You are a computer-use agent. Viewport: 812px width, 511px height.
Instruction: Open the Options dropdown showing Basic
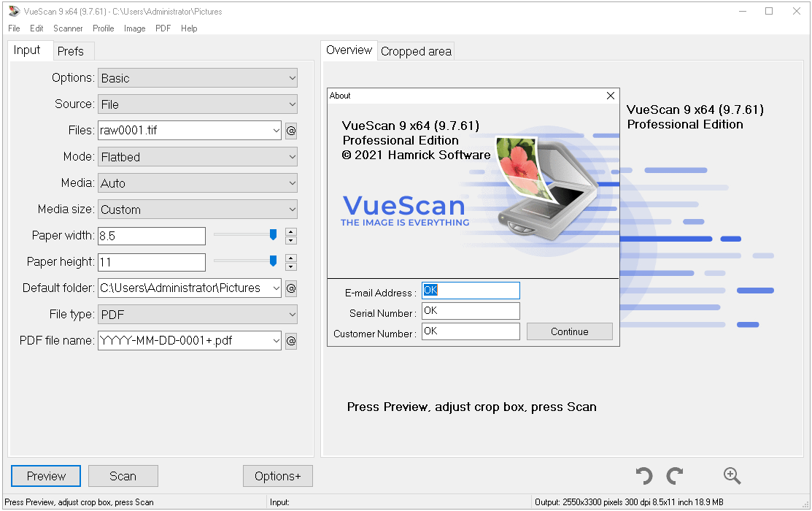tap(197, 77)
